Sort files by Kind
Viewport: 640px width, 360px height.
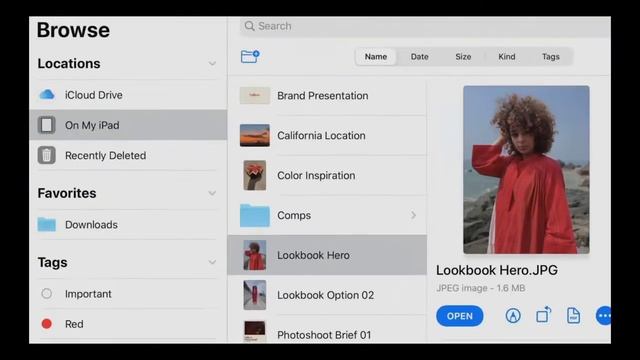point(507,57)
